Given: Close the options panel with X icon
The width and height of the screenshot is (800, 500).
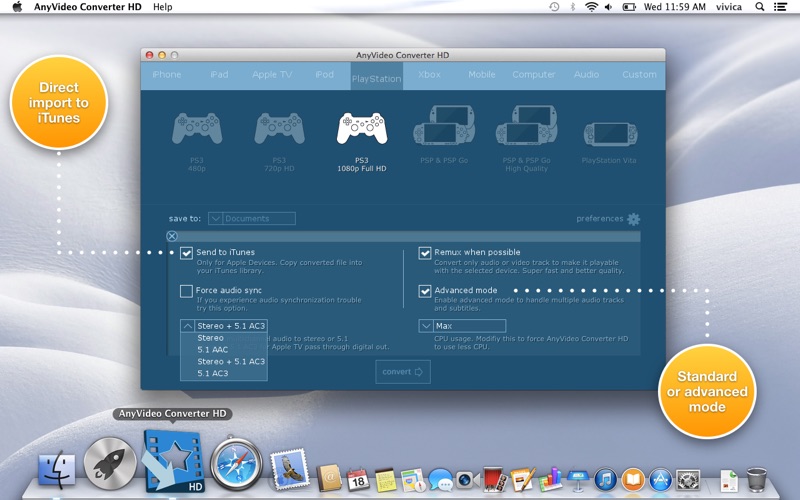Looking at the screenshot, I should pyautogui.click(x=172, y=236).
